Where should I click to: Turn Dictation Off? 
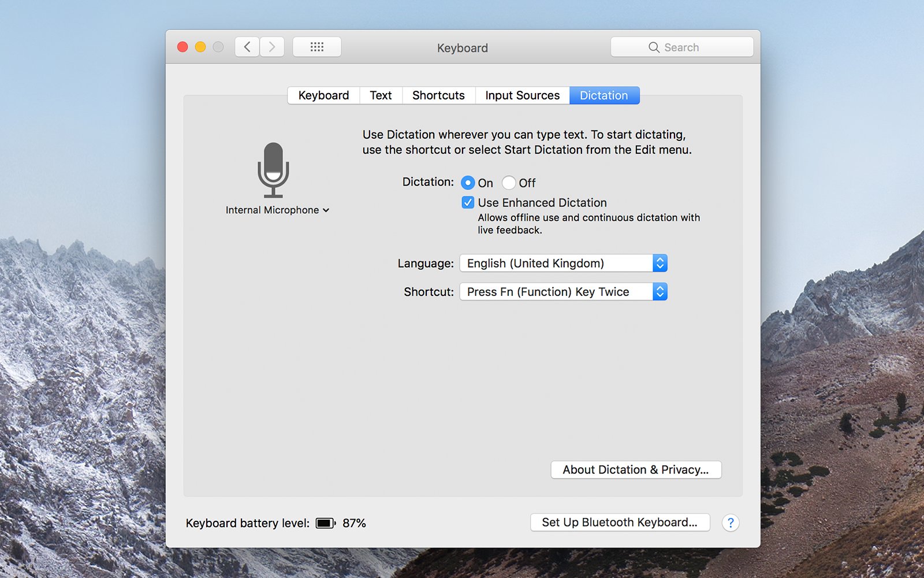click(x=509, y=183)
